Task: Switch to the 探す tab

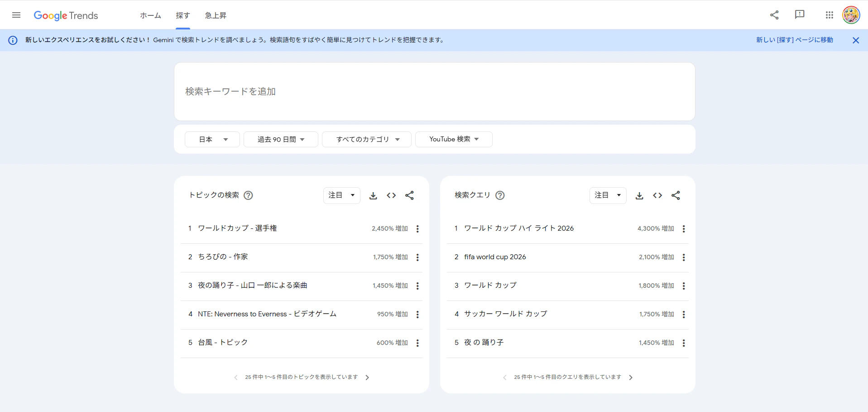Action: pyautogui.click(x=183, y=15)
